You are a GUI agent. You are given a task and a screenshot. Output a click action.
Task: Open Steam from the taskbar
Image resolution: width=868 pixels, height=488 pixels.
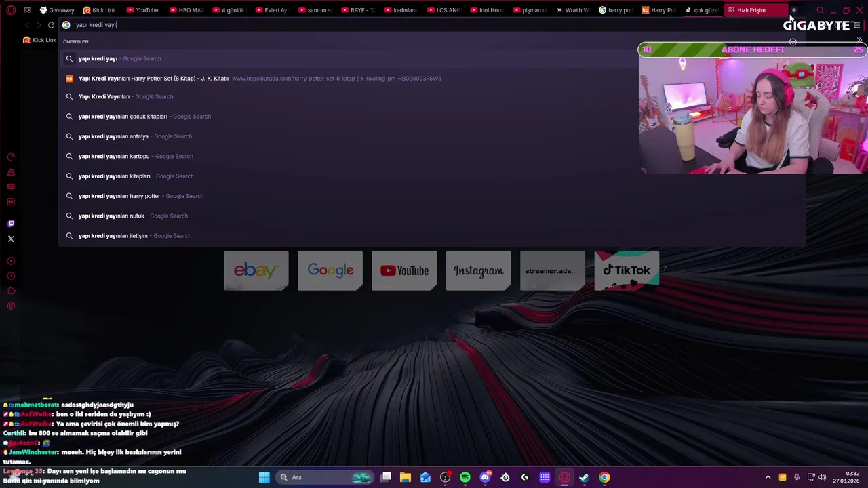pos(584,477)
